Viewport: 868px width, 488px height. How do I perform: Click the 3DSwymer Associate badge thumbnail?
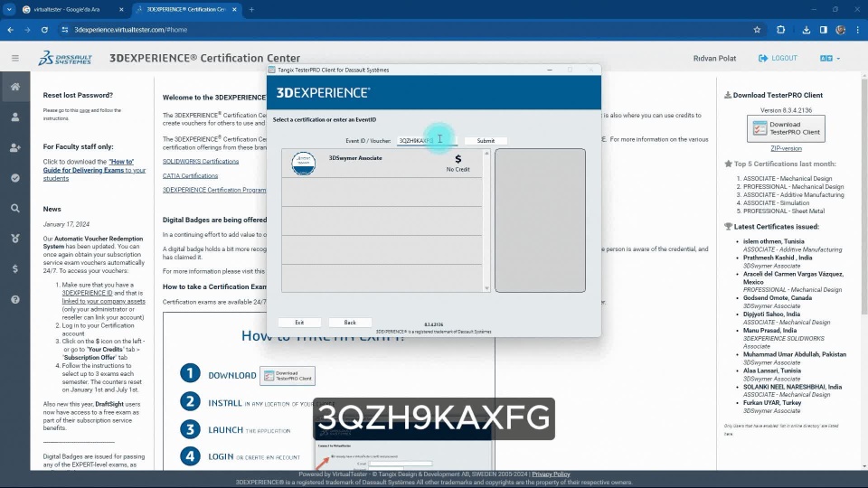304,164
